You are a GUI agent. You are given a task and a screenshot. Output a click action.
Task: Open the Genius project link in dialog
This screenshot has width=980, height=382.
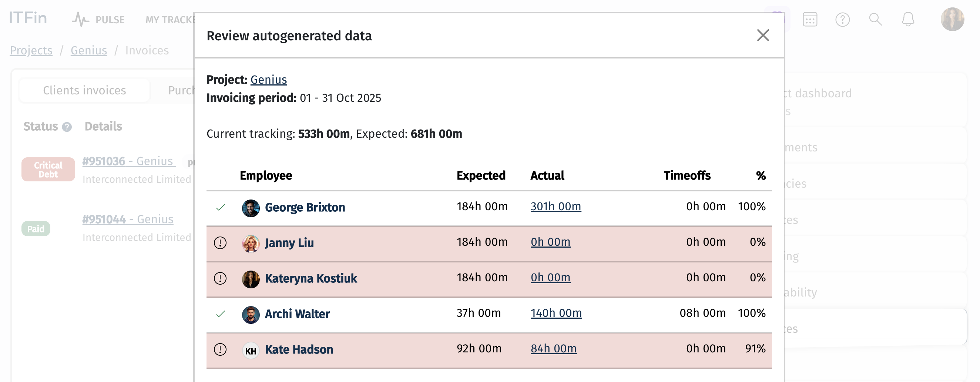268,80
